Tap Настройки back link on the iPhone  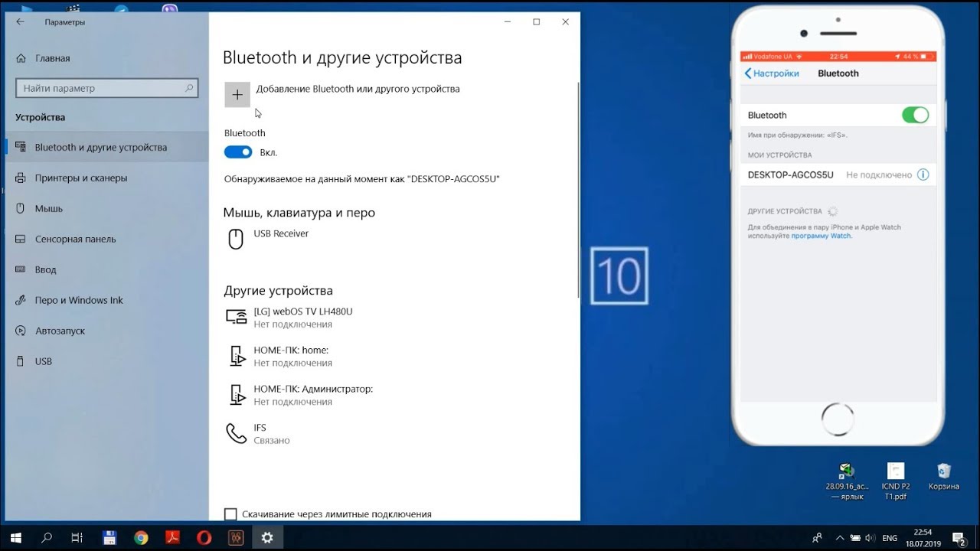tap(772, 73)
